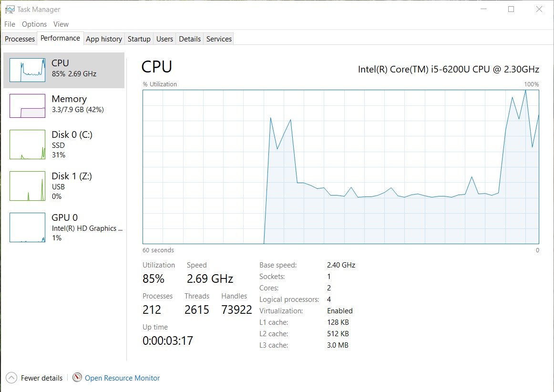
Task: Select the Memory mini graph thumbnail
Action: pos(28,106)
